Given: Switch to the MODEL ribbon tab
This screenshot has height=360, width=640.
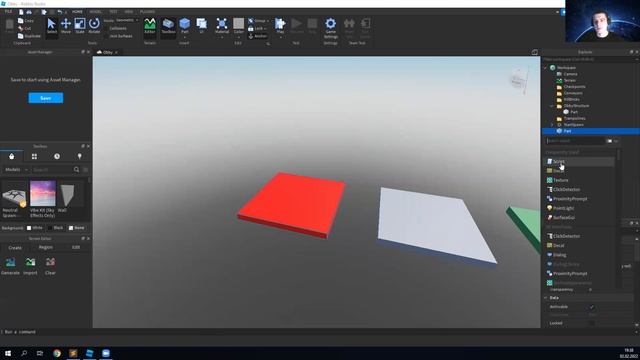Looking at the screenshot, I should (x=96, y=12).
